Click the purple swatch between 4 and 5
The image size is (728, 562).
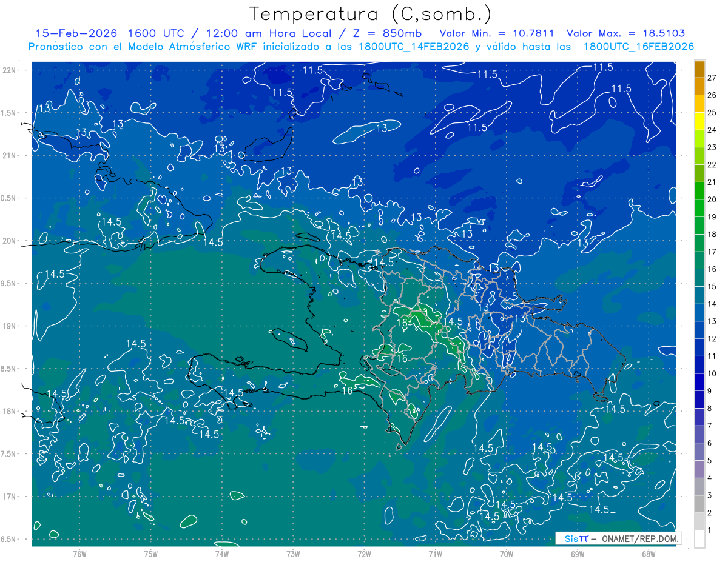tap(699, 469)
